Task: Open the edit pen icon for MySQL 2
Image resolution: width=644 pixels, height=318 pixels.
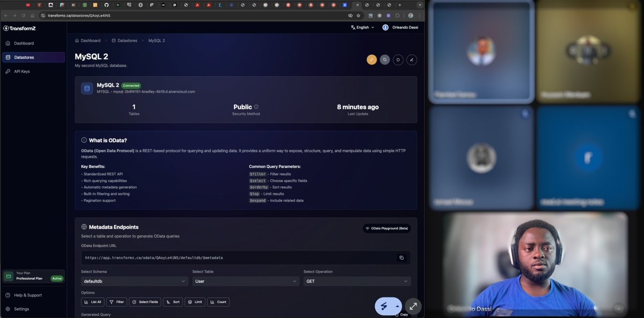Action: (x=412, y=60)
